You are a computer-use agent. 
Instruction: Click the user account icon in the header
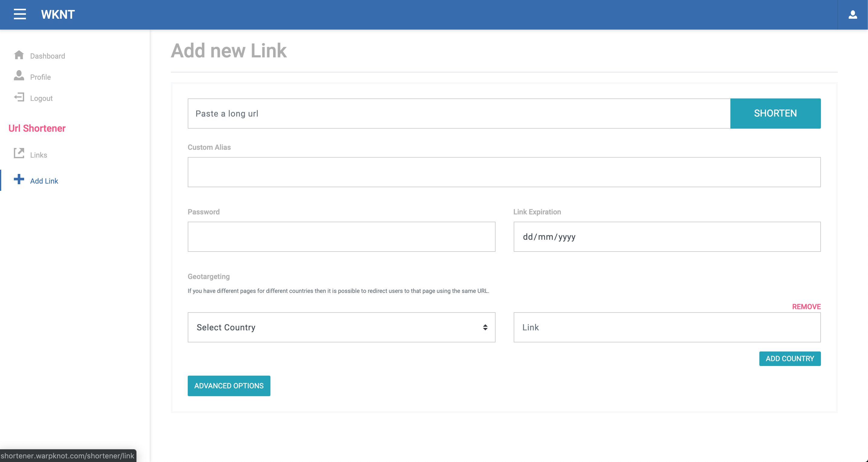(x=853, y=14)
